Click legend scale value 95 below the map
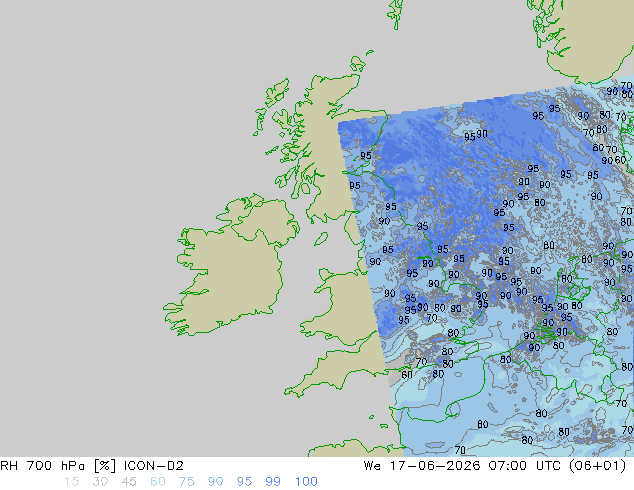Viewport: 634px width, 490px height. tap(244, 482)
